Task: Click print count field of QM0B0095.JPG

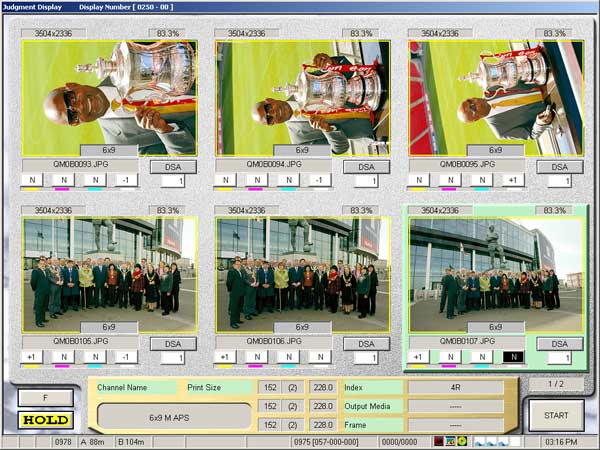Action: tap(559, 181)
